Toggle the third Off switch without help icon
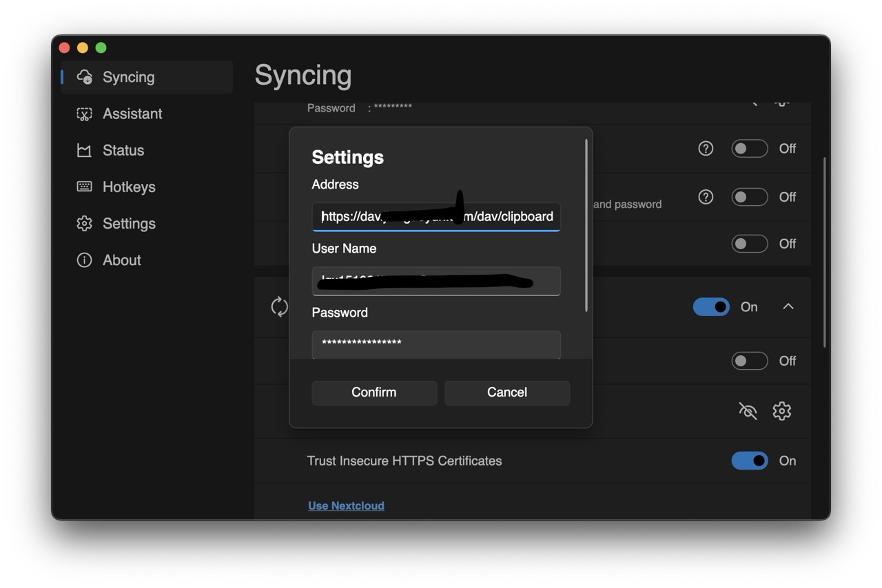The width and height of the screenshot is (882, 588). 750,244
